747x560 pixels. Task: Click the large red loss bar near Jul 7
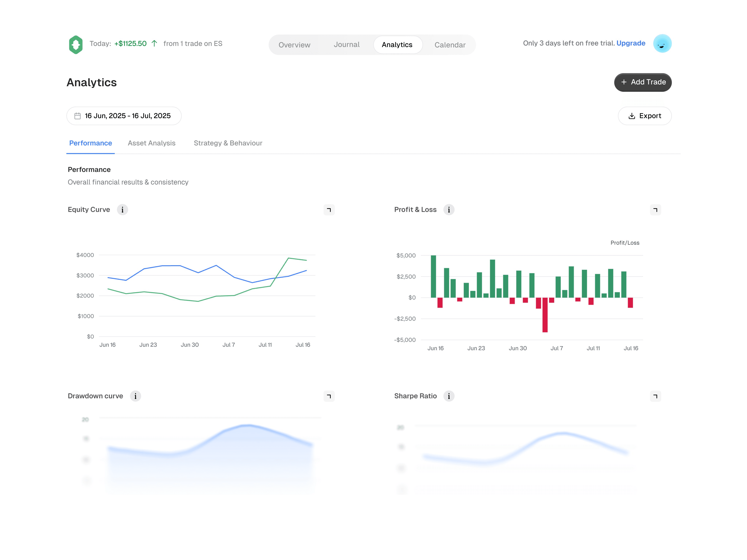click(545, 315)
